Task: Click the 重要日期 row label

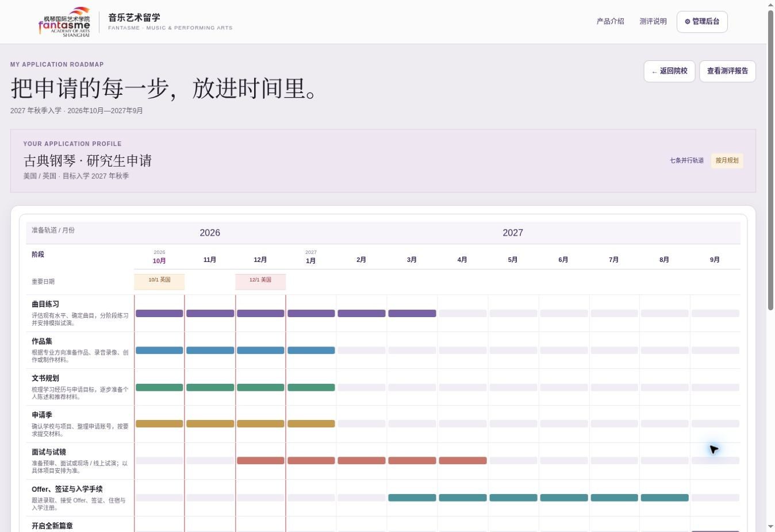Action: click(43, 282)
